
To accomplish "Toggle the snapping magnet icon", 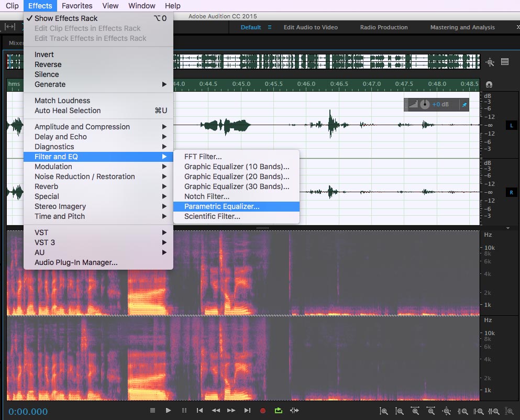I will (x=489, y=84).
